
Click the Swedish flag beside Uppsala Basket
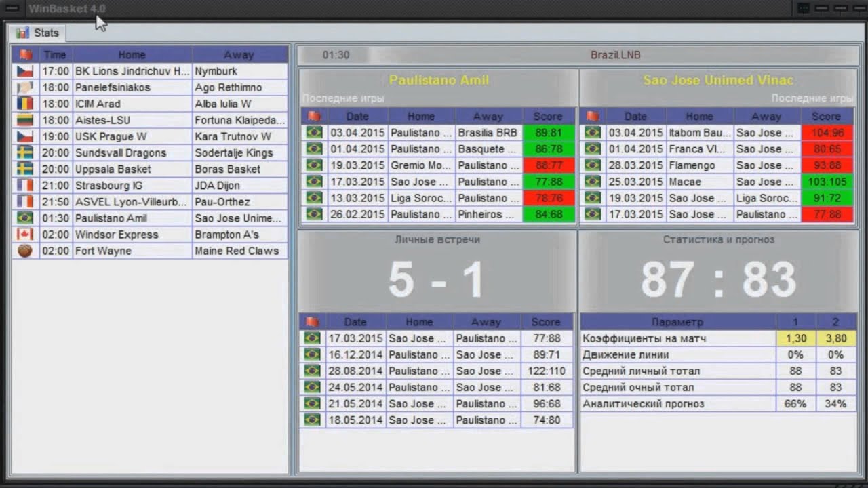pyautogui.click(x=25, y=169)
